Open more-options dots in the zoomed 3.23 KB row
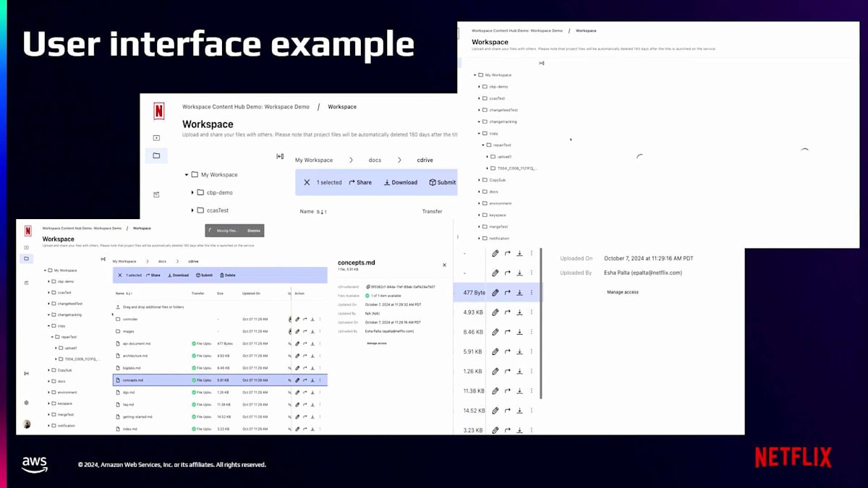868x488 pixels. 532,430
